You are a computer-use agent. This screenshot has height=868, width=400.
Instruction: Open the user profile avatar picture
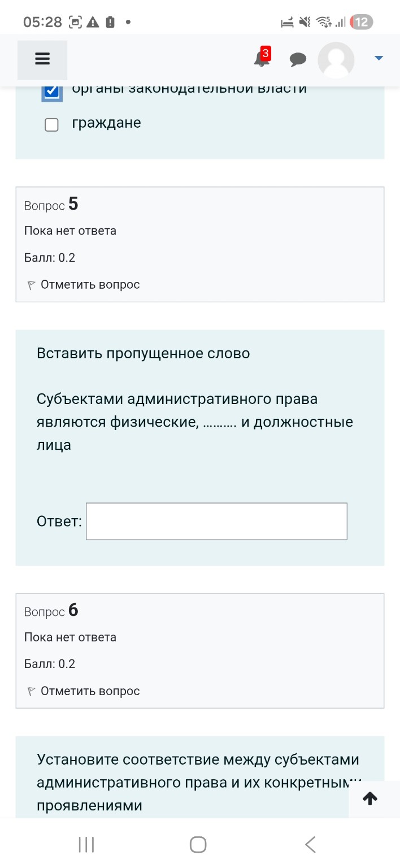[x=336, y=59]
